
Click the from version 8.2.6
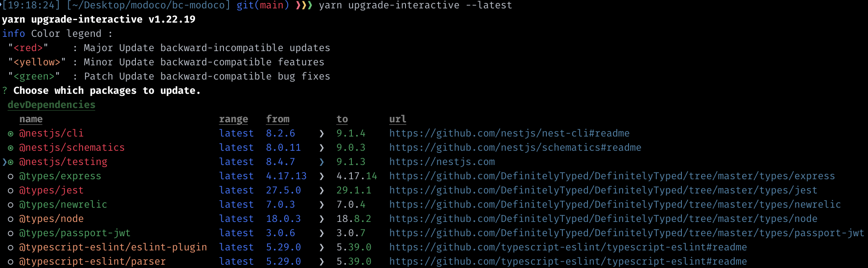click(280, 133)
